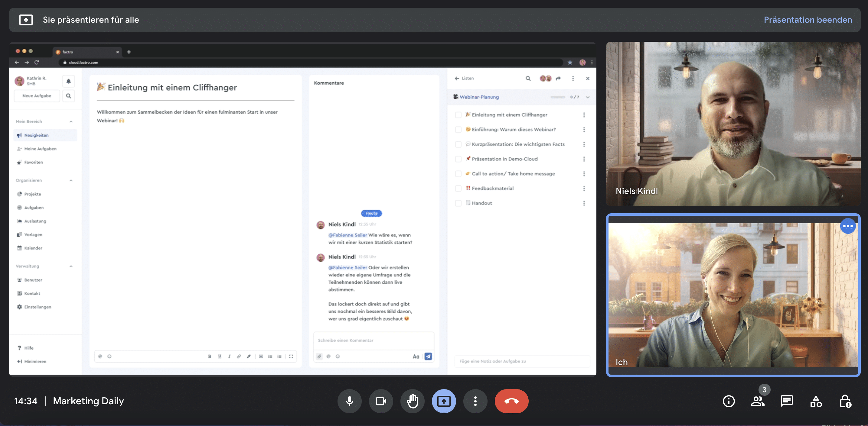
Task: Toggle underline in description editor
Action: [x=220, y=356]
